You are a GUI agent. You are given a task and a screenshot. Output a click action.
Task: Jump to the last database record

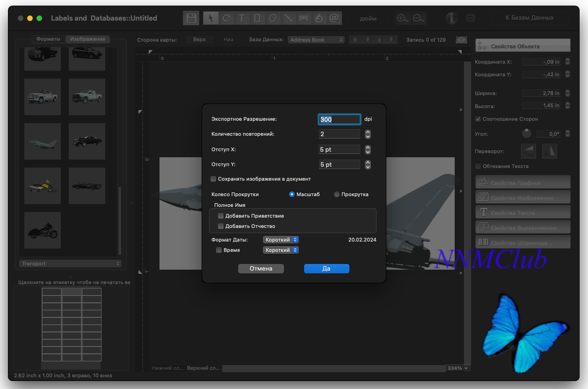coord(392,40)
